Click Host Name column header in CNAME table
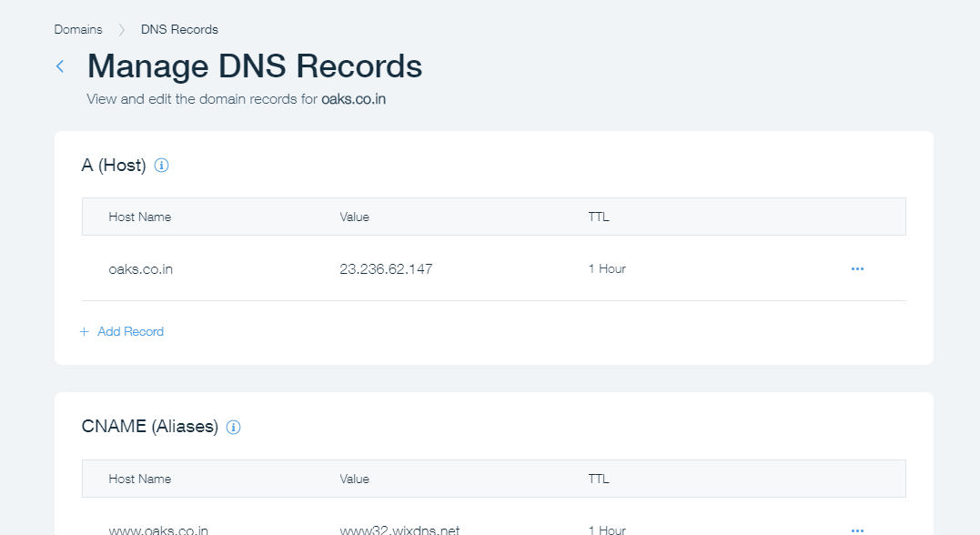The width and height of the screenshot is (980, 535). point(140,479)
